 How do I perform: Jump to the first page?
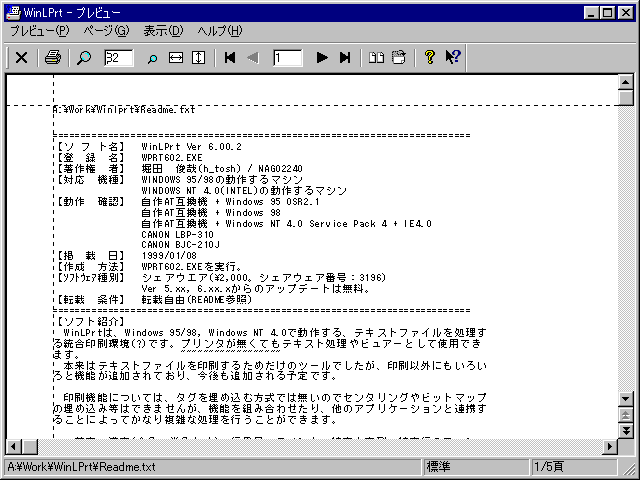(x=230, y=58)
